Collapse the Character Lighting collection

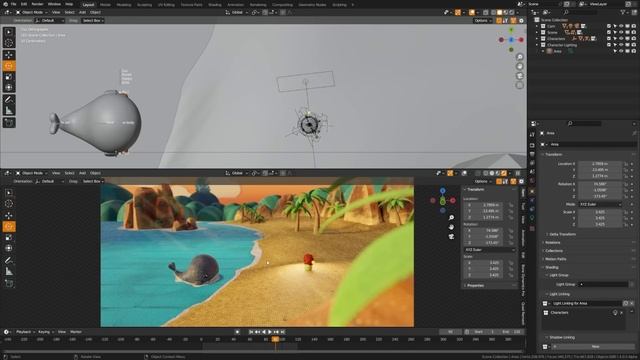point(537,45)
